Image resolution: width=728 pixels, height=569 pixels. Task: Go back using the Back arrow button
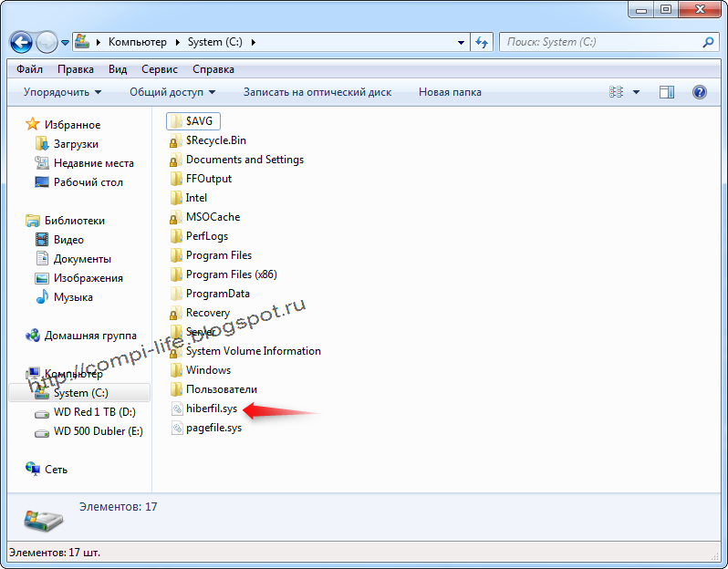(21, 42)
